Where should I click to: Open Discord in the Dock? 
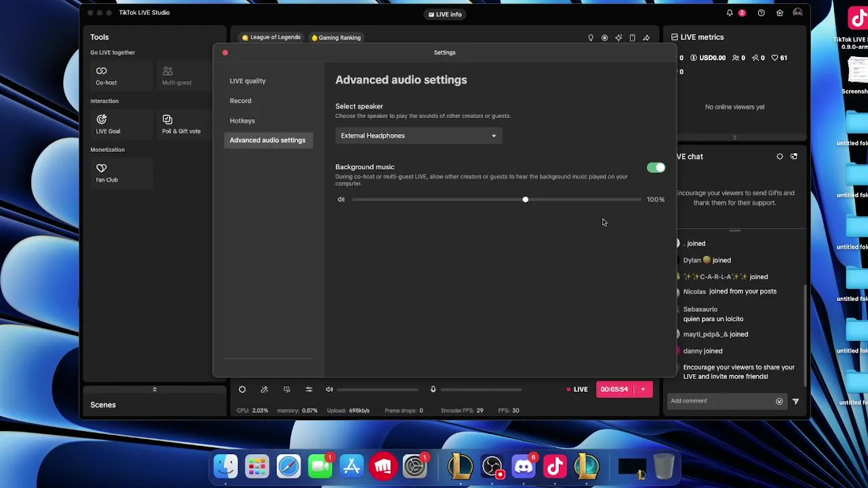pos(524,466)
